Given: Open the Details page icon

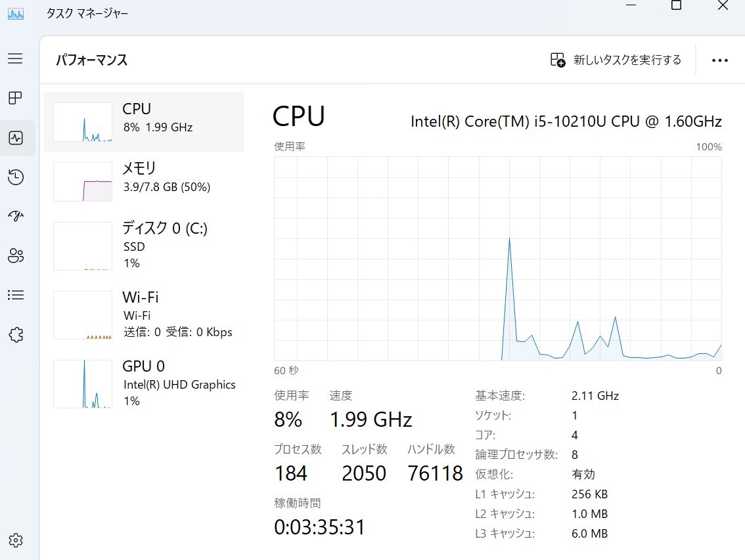Looking at the screenshot, I should tap(16, 295).
